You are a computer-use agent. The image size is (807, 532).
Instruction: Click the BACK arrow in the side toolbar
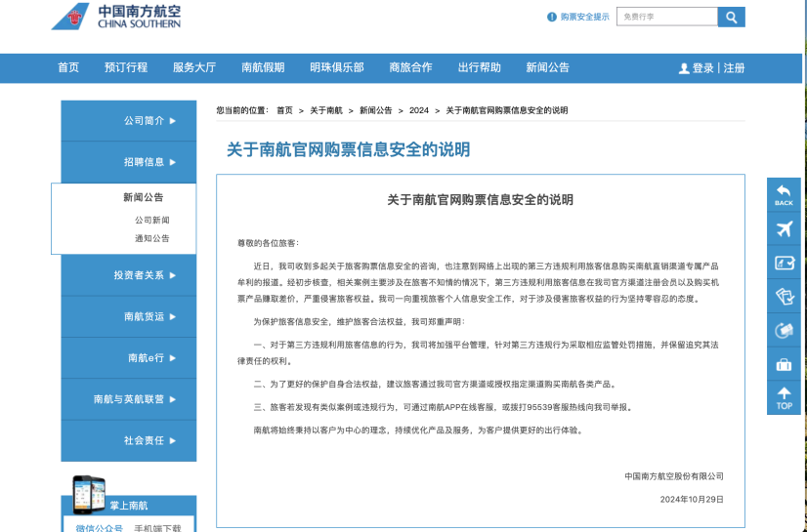tap(784, 195)
